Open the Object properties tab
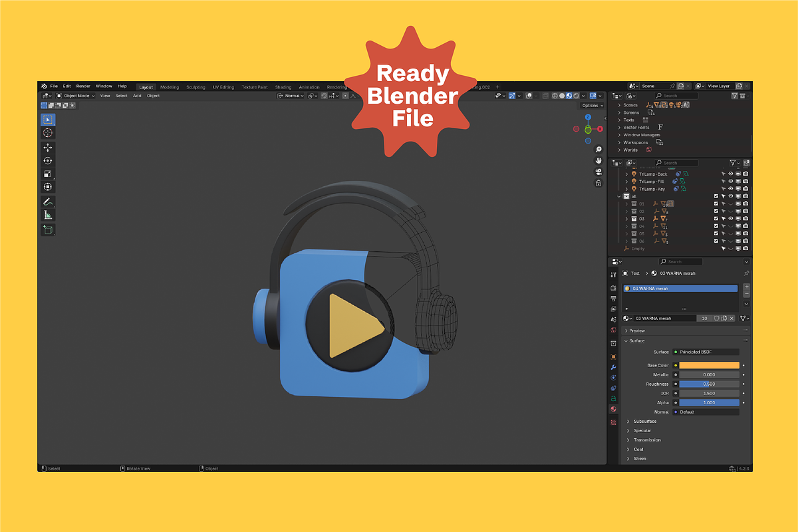Image resolution: width=798 pixels, height=532 pixels. [613, 356]
